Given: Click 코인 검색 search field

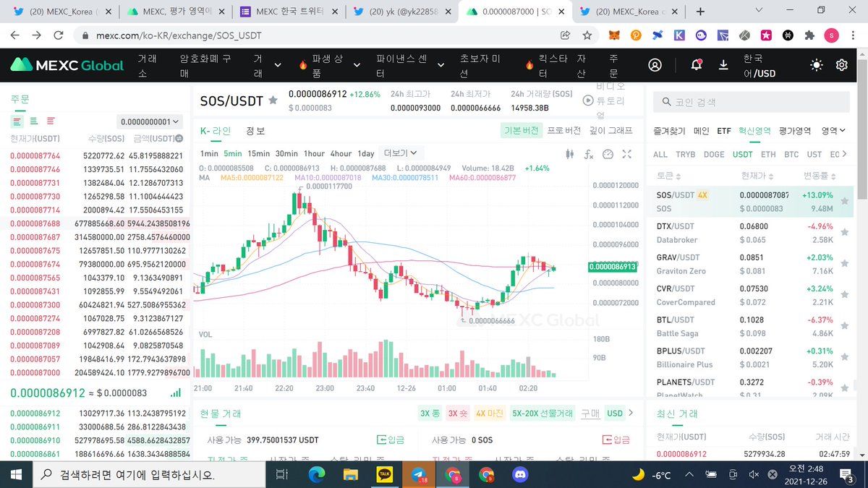Looking at the screenshot, I should click(x=752, y=103).
